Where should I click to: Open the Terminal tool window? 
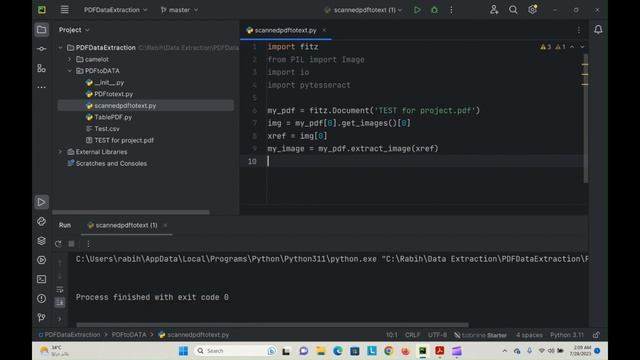tap(41, 279)
